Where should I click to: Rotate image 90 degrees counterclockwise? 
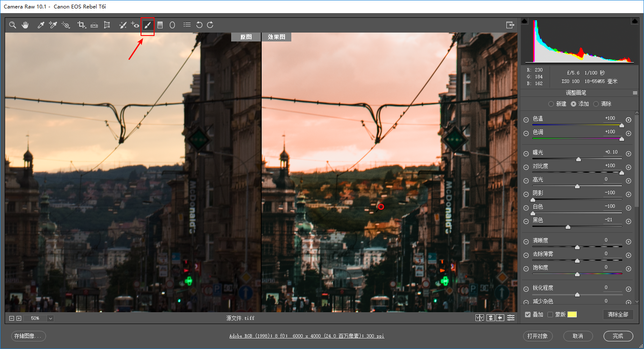pyautogui.click(x=199, y=25)
